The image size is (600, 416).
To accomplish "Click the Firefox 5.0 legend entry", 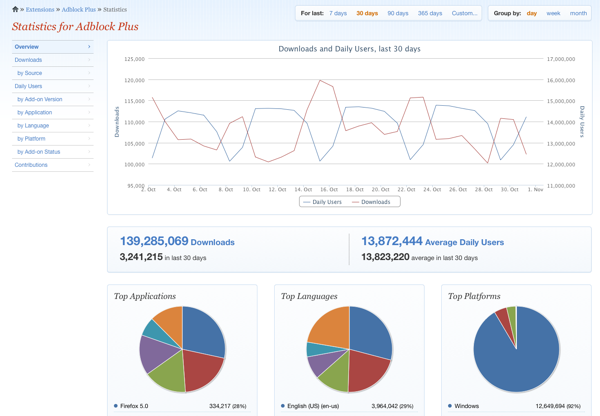I will coord(131,406).
